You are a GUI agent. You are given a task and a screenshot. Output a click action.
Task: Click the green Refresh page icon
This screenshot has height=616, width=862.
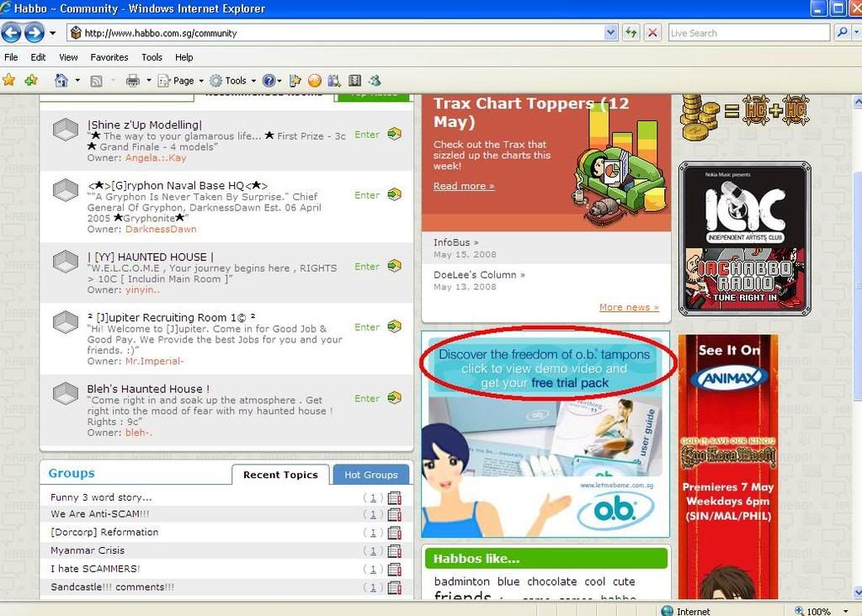(631, 33)
